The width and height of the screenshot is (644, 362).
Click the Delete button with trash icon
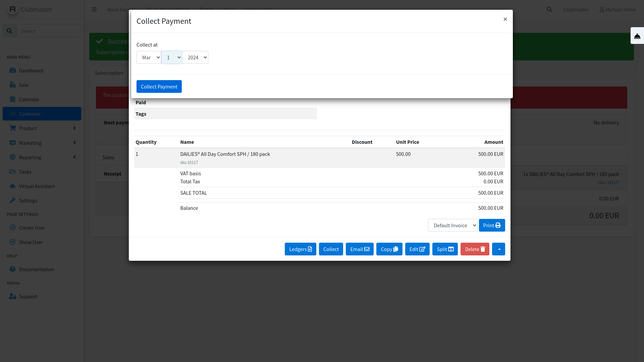tap(475, 249)
